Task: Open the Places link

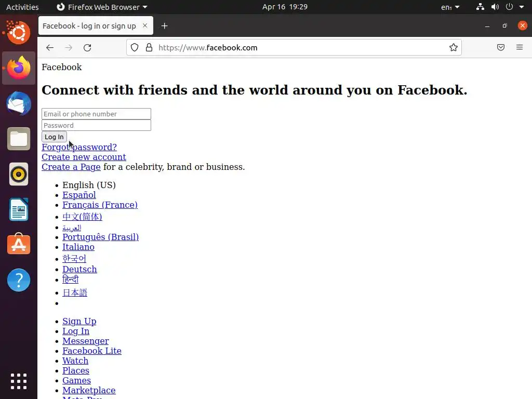Action: click(76, 370)
